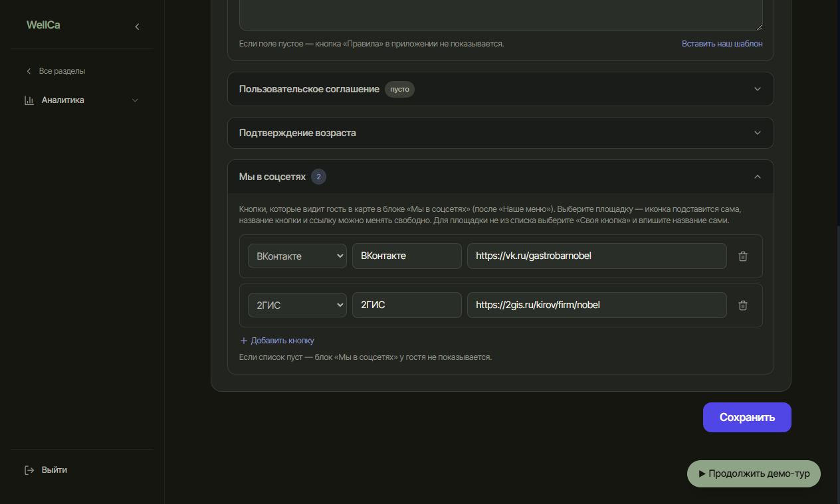Click the WellCa logo text

tap(43, 25)
